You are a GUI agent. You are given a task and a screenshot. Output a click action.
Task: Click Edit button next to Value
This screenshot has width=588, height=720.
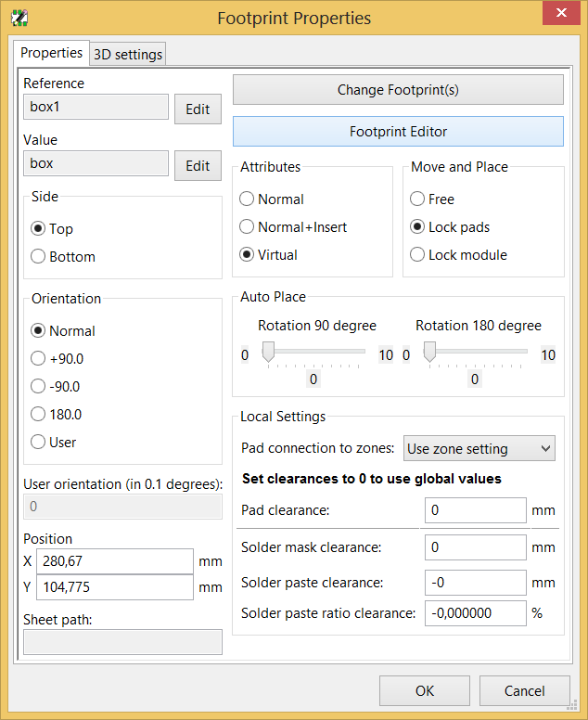pos(198,165)
